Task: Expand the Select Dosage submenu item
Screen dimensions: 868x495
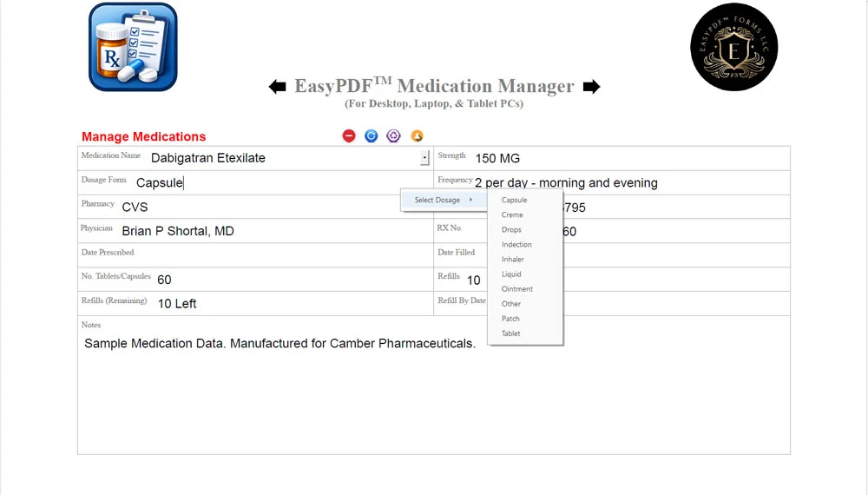Action: (x=444, y=200)
